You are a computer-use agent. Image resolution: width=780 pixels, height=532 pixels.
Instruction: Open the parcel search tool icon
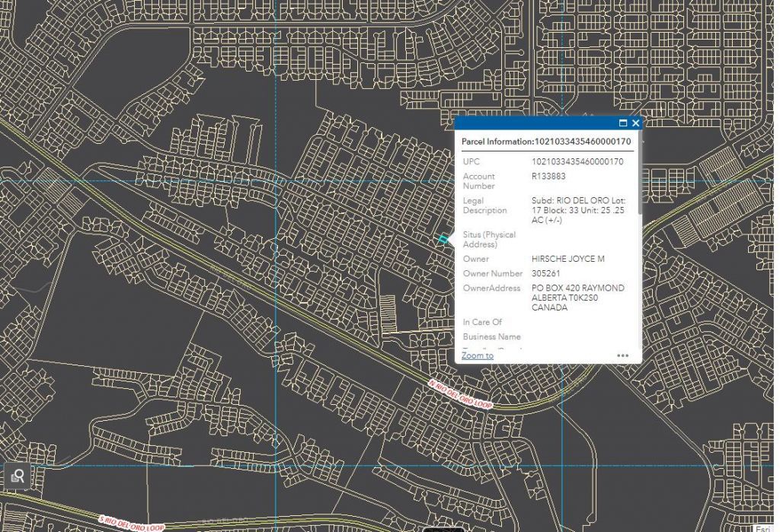point(18,476)
